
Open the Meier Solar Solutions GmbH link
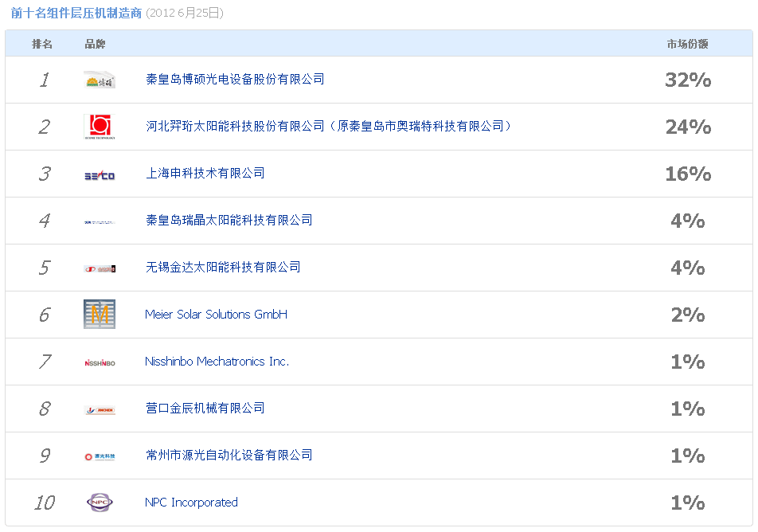(216, 315)
